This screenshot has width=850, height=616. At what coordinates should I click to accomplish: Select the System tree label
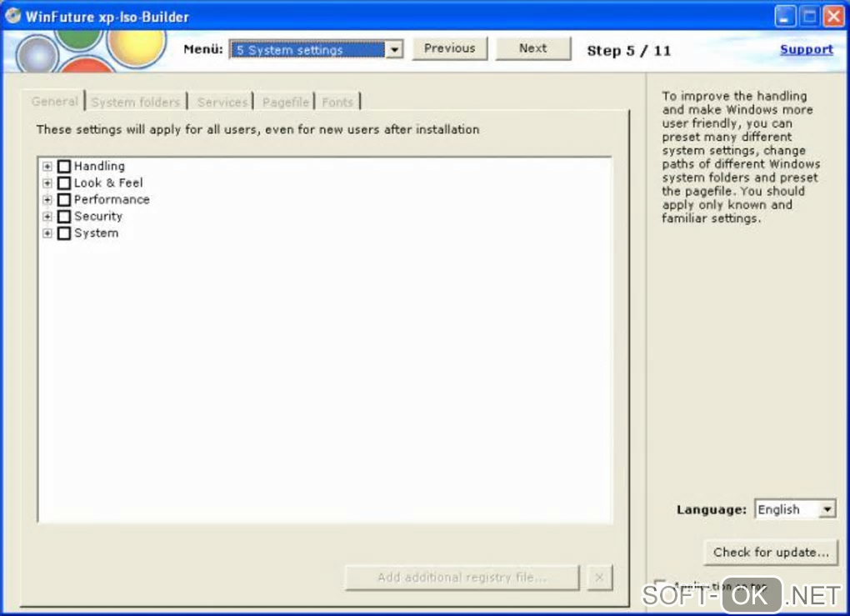pyautogui.click(x=96, y=233)
